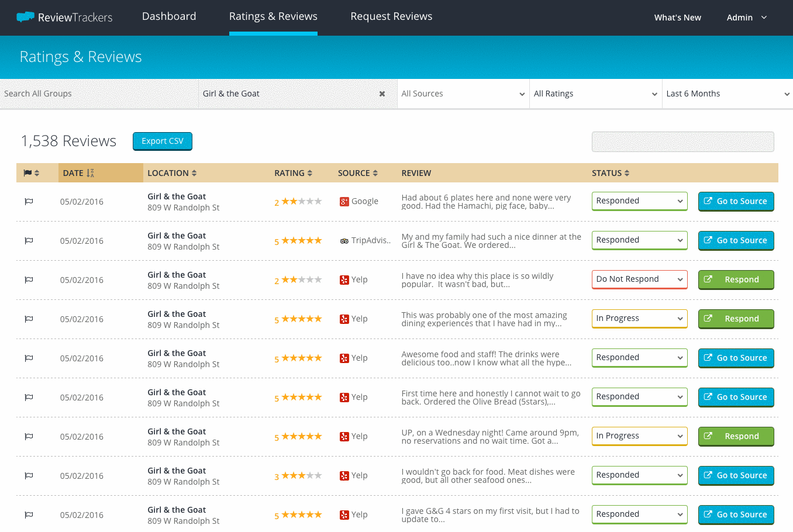Go to Source for 'I gave G&G 4 stars' review
Viewport: 793px width, 532px height.
(736, 514)
